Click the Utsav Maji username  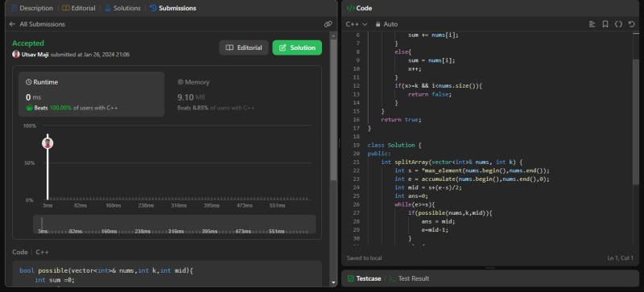pos(35,54)
